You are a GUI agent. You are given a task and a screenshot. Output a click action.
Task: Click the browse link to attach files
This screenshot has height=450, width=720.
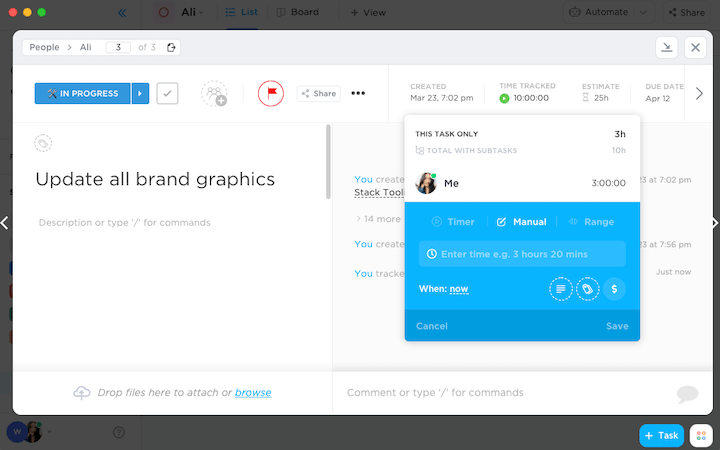pyautogui.click(x=253, y=393)
